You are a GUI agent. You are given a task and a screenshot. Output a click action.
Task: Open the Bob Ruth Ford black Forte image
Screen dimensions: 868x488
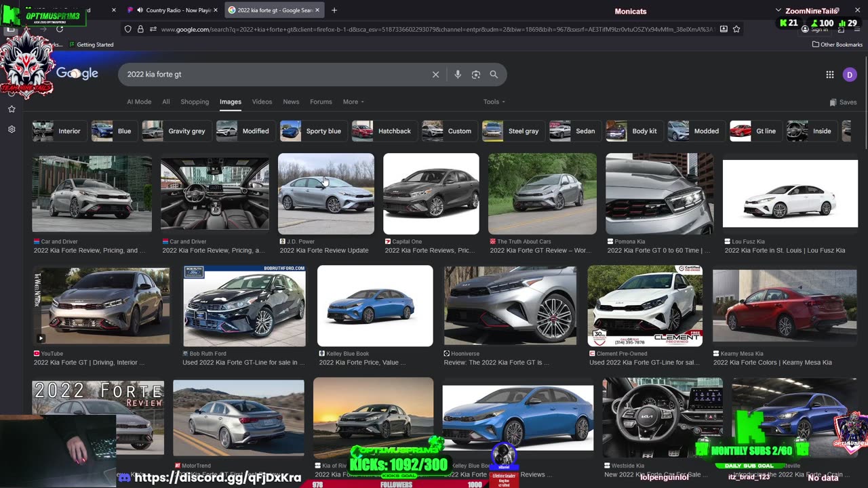coord(245,306)
